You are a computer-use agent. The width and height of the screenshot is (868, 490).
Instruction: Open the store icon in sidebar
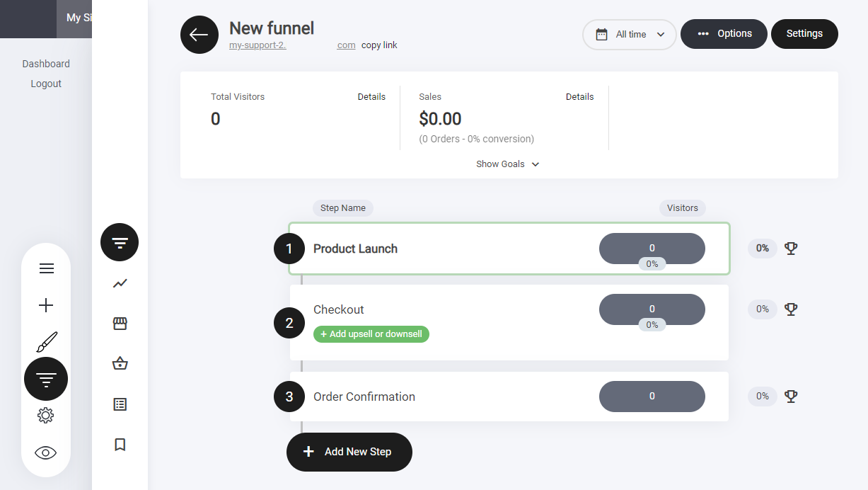pos(120,324)
